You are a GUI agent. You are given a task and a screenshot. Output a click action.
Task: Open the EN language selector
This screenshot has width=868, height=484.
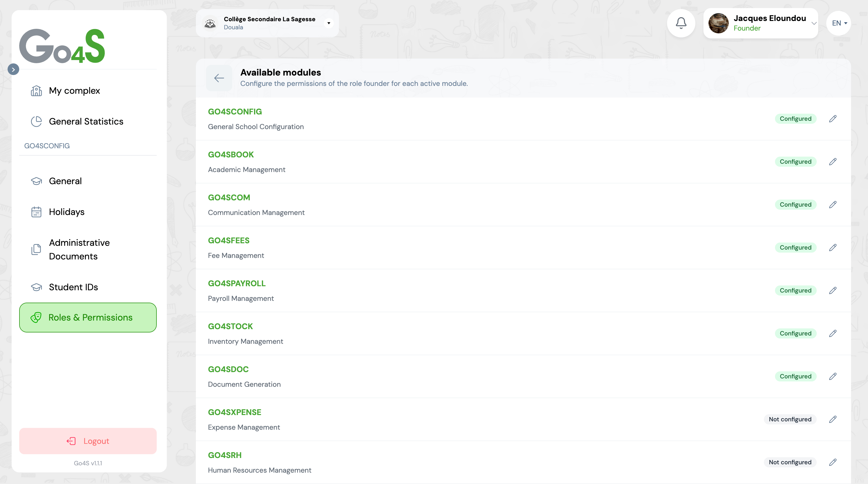coord(839,23)
